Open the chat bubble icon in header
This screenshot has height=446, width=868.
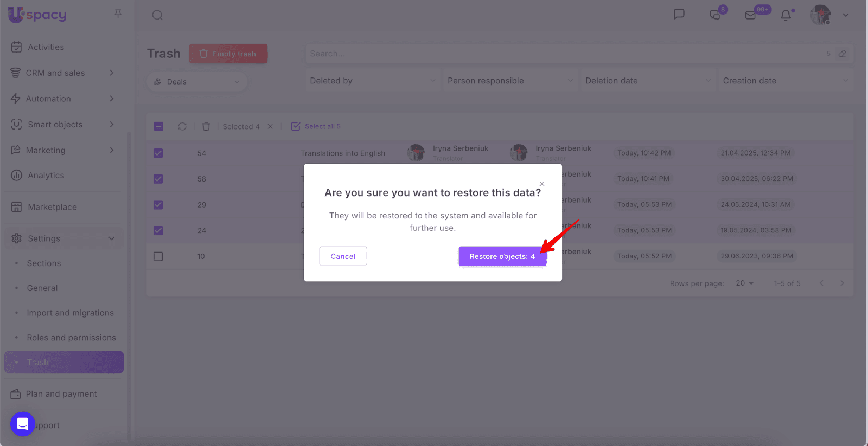tap(679, 14)
